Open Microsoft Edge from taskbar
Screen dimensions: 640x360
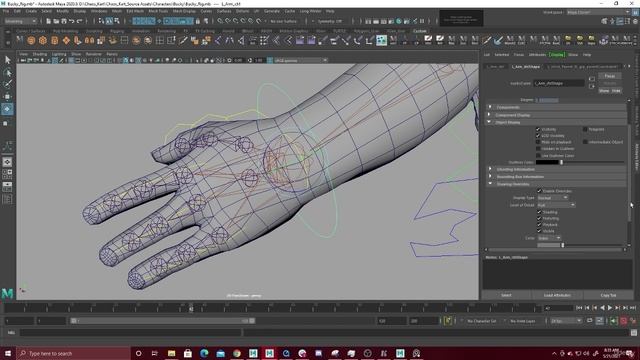click(204, 353)
